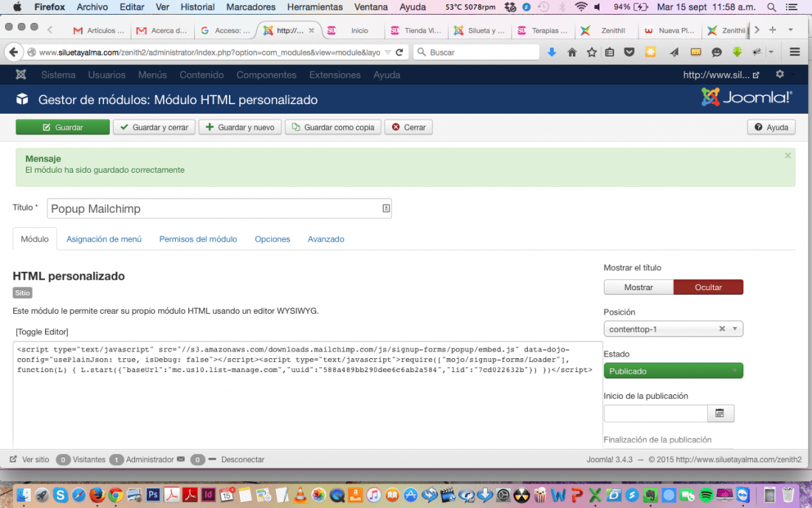Open the URL bar history dropdown arrow
812x508 pixels.
(388, 52)
